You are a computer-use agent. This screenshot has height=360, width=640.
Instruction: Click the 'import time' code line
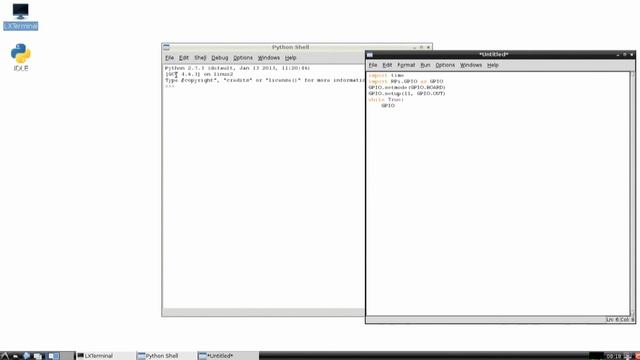pyautogui.click(x=386, y=76)
